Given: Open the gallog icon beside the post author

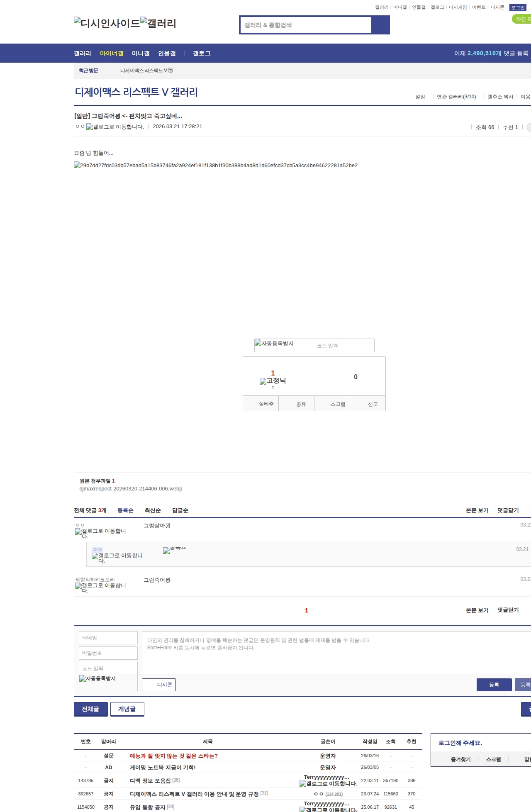Looking at the screenshot, I should 115,127.
